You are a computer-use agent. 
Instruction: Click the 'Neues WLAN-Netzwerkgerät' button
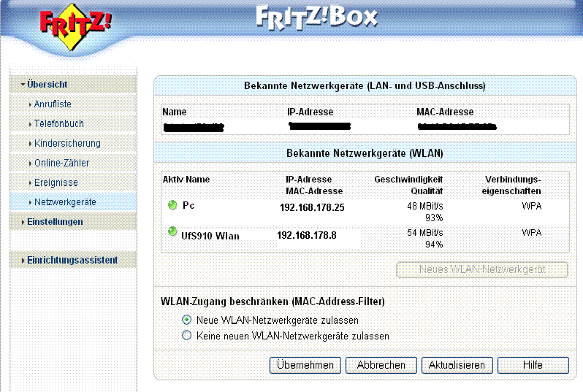coord(481,269)
